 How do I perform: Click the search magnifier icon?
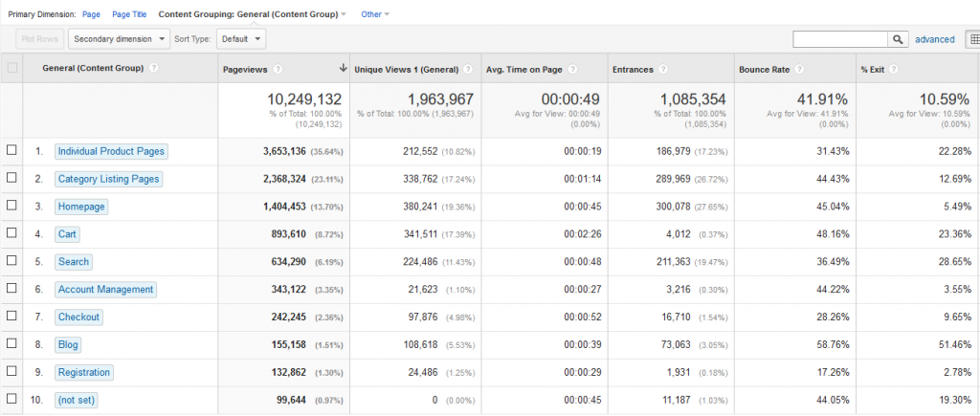click(898, 39)
